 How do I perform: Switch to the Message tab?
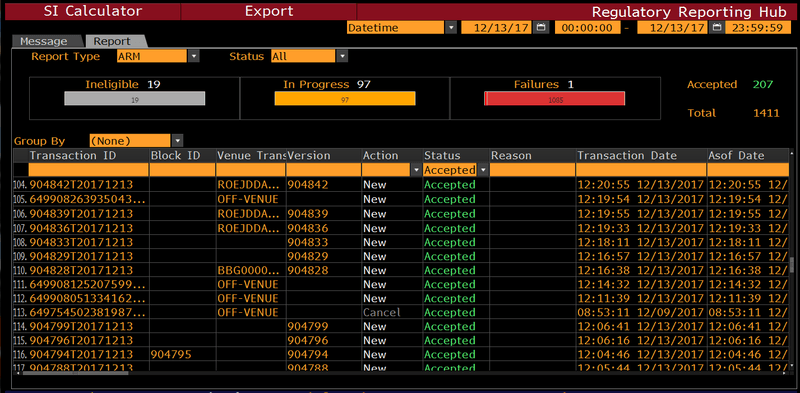pyautogui.click(x=43, y=42)
